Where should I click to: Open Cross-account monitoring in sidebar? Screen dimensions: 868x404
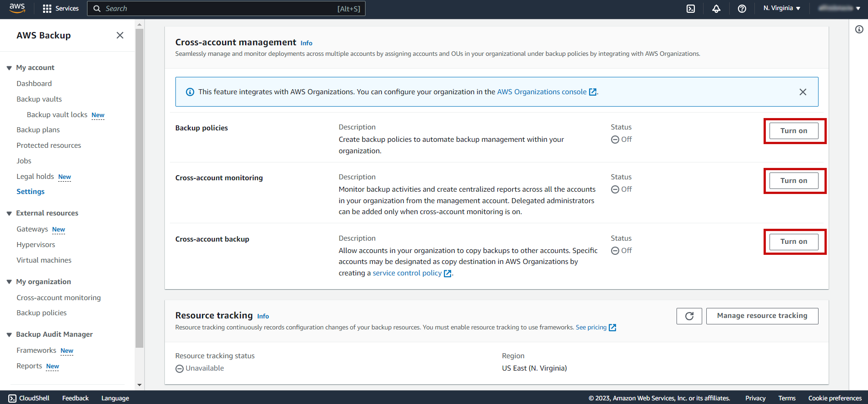pos(59,297)
